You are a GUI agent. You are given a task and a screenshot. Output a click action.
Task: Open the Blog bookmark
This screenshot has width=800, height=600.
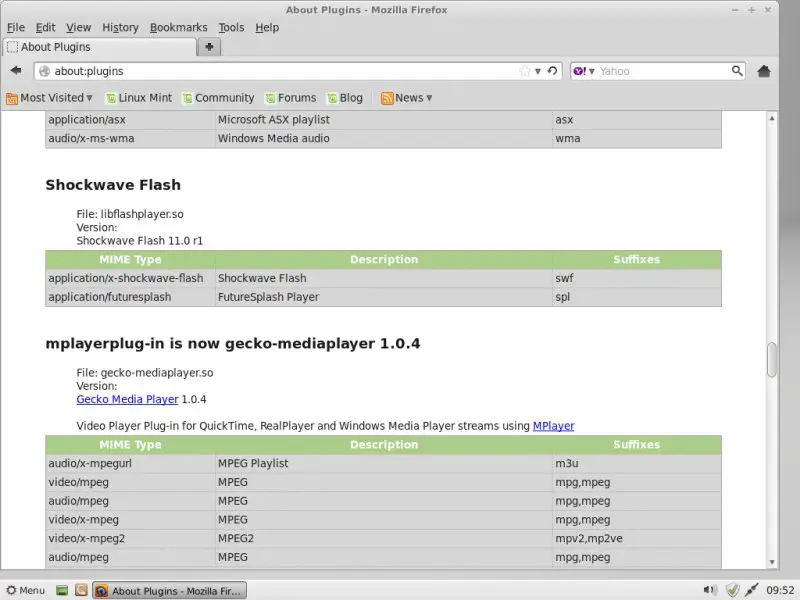[x=345, y=97]
